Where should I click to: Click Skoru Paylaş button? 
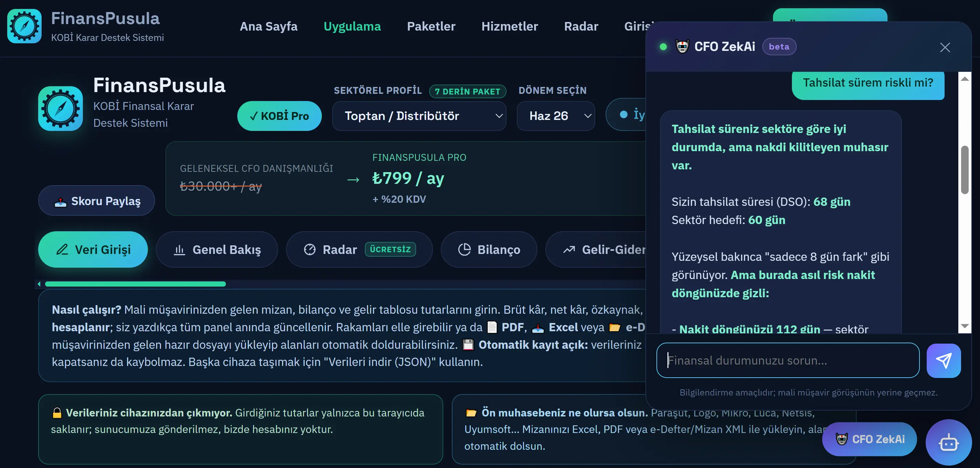[97, 201]
